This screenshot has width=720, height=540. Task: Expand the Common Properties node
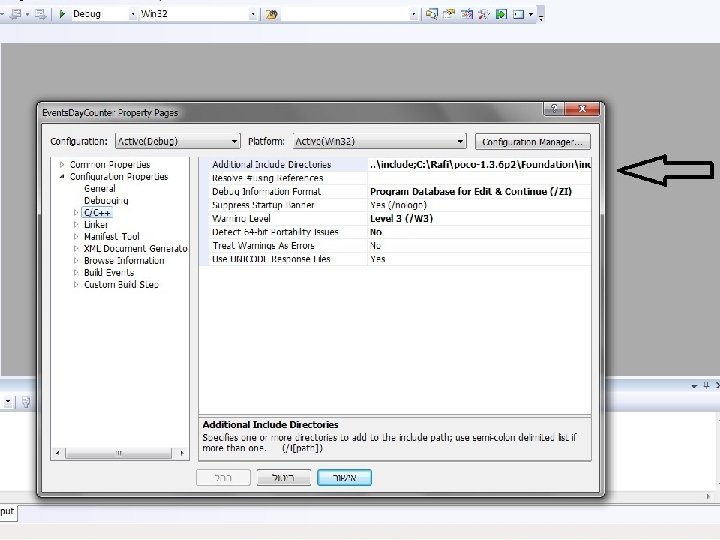(62, 164)
